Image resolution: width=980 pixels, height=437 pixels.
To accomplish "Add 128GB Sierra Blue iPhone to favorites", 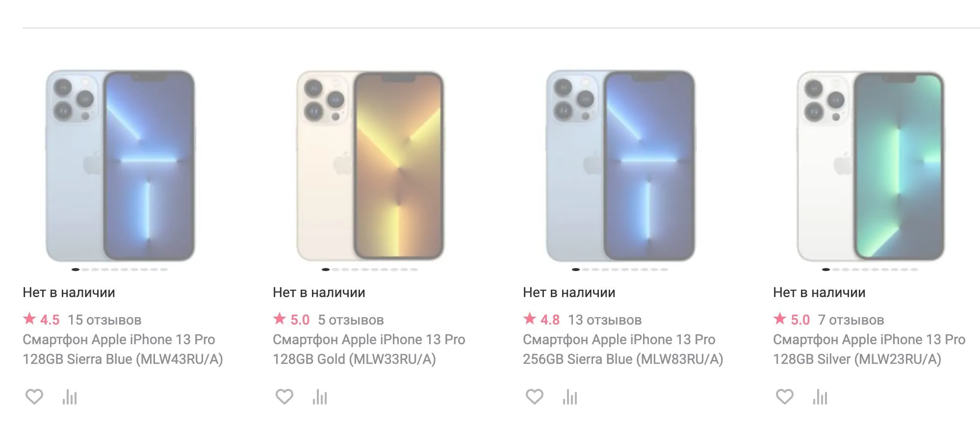I will (34, 396).
